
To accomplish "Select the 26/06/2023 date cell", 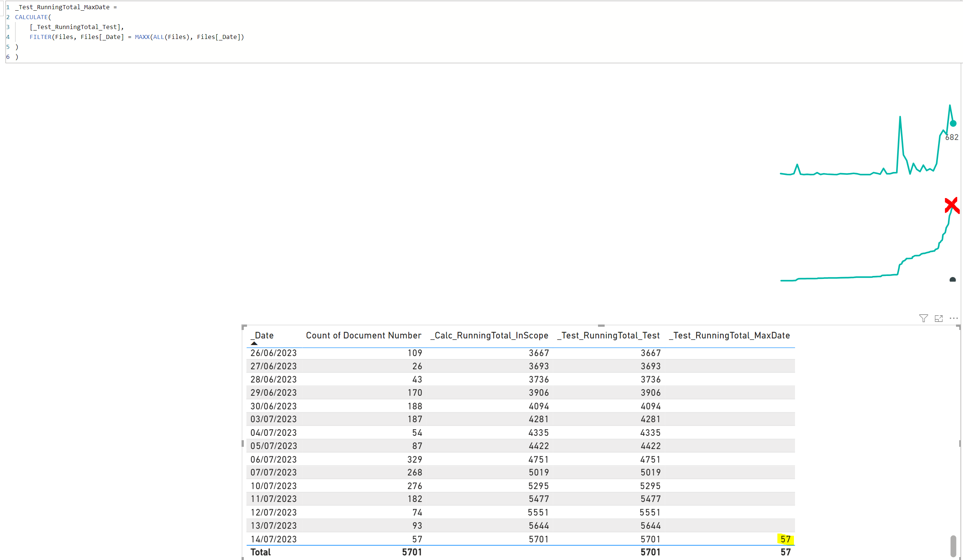I will pos(273,353).
